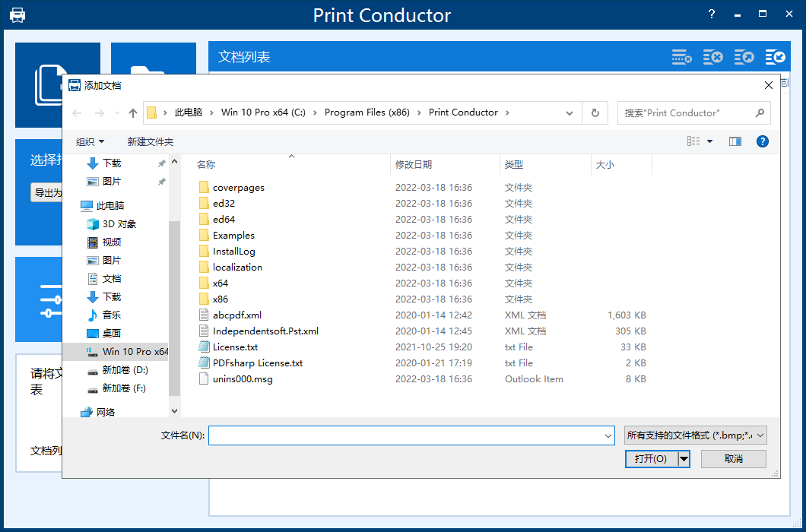Click the first list action icon in 文档列表 header
The width and height of the screenshot is (806, 532).
tap(681, 57)
